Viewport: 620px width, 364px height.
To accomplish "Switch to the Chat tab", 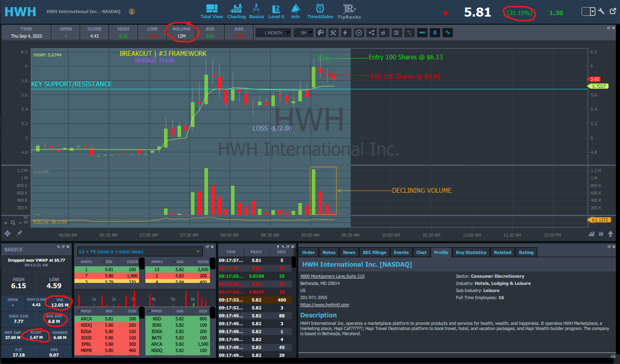I will (422, 252).
